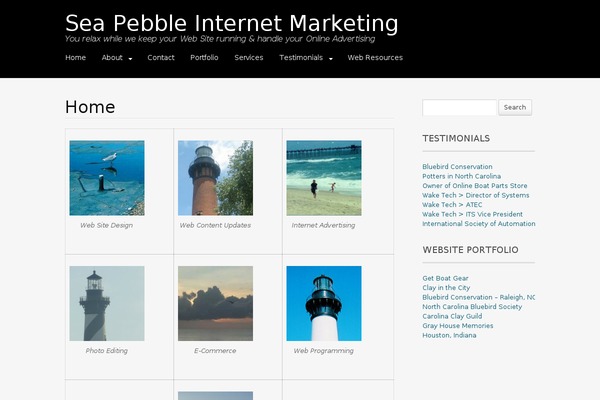Click the tagline under the site title
Image resolution: width=600 pixels, height=400 pixels.
click(x=220, y=39)
